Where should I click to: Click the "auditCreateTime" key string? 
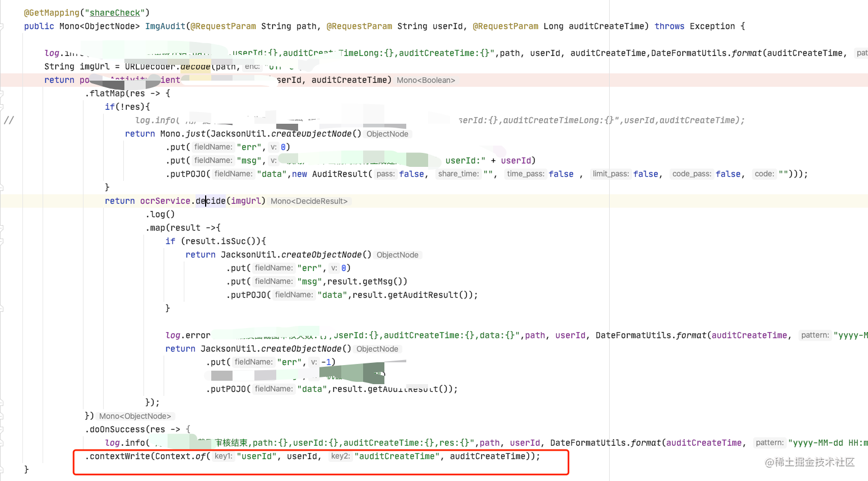coord(397,456)
